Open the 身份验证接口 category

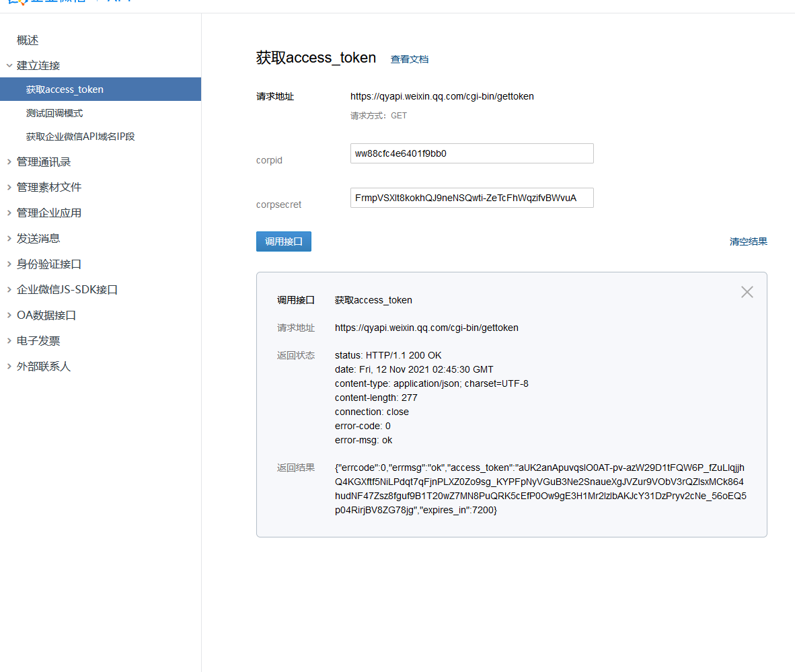coord(48,264)
